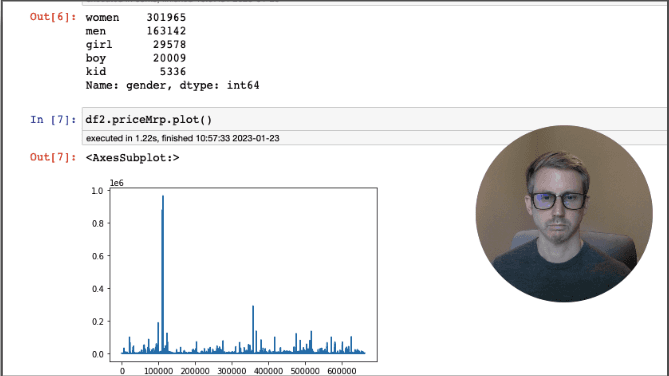Click the 0.2 y-axis tick label

click(98, 321)
